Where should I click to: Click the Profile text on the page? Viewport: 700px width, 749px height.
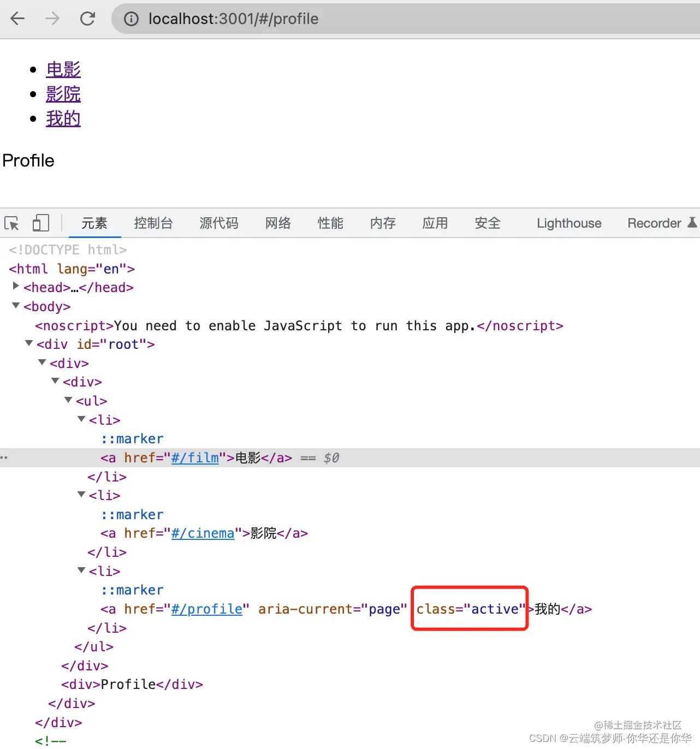pos(28,160)
